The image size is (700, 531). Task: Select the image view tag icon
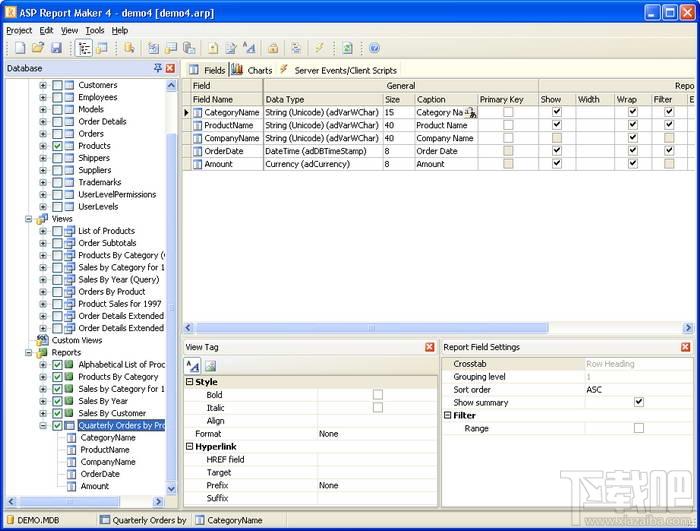[x=210, y=366]
